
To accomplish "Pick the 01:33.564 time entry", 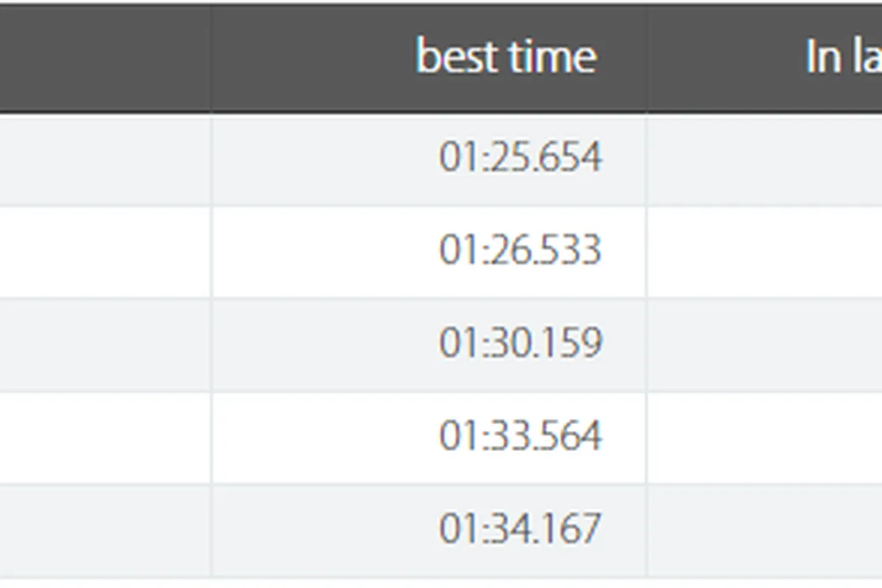I will point(520,437).
